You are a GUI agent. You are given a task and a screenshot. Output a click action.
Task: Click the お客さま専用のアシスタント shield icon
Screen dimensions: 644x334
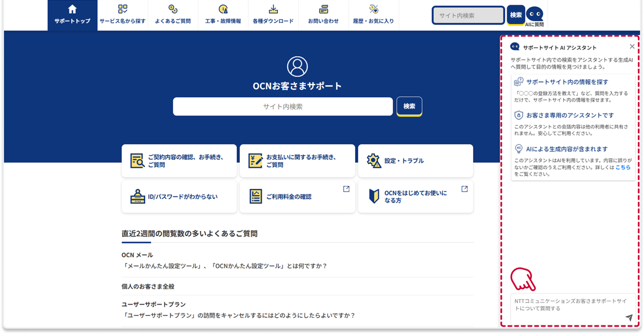click(519, 115)
